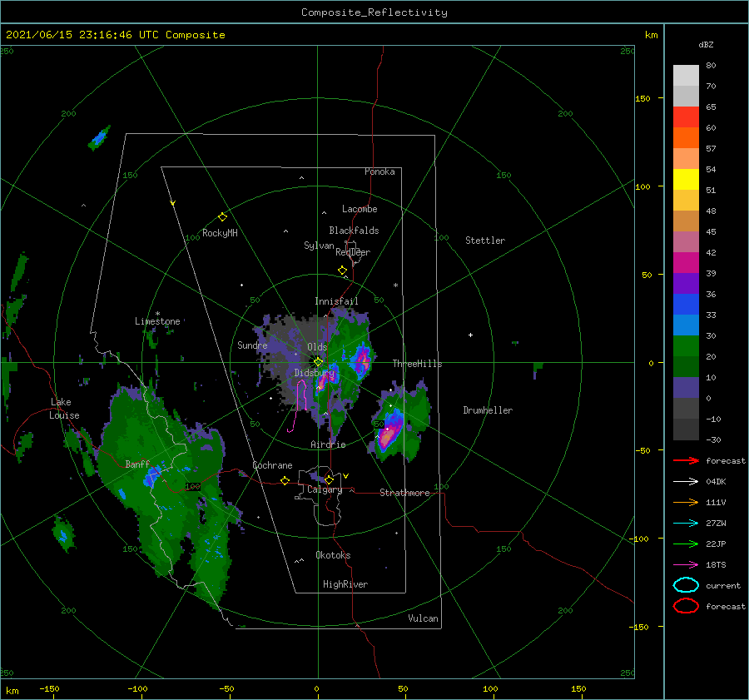749x700 pixels.
Task: Click the Composite_Reflectivity title
Action: pos(374,12)
